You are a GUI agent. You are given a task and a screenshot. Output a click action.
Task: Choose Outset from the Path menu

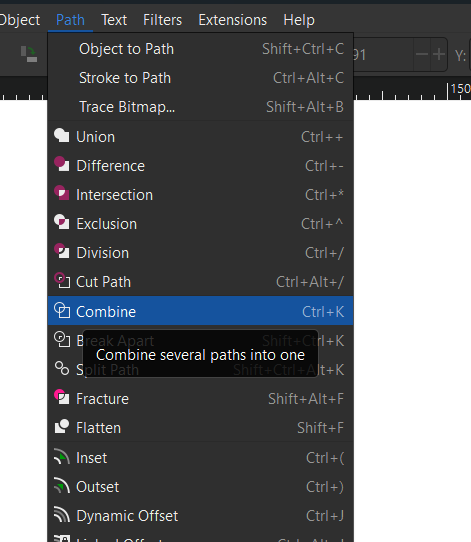pyautogui.click(x=200, y=487)
